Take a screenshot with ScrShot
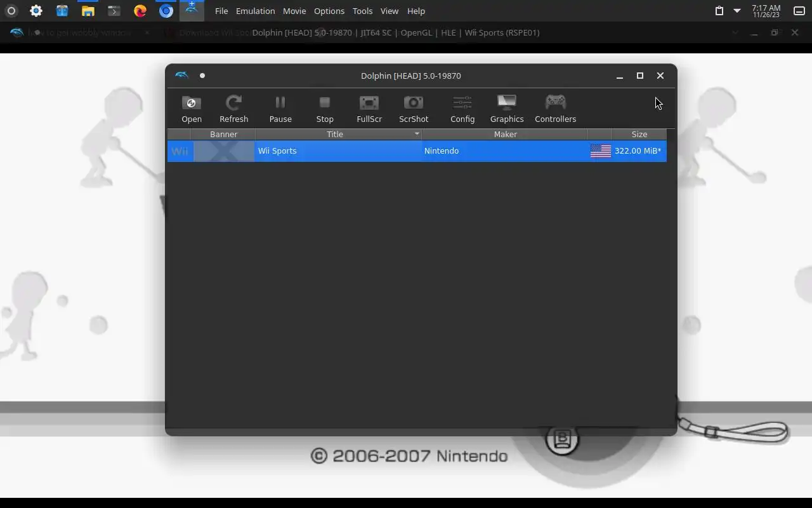Screen dimensions: 812x508 coord(414,109)
